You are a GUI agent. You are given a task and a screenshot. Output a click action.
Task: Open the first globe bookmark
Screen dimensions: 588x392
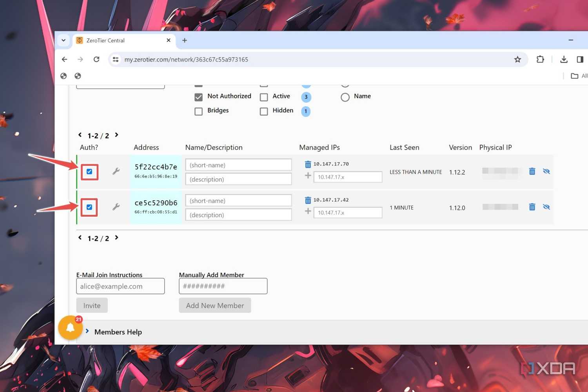click(64, 76)
